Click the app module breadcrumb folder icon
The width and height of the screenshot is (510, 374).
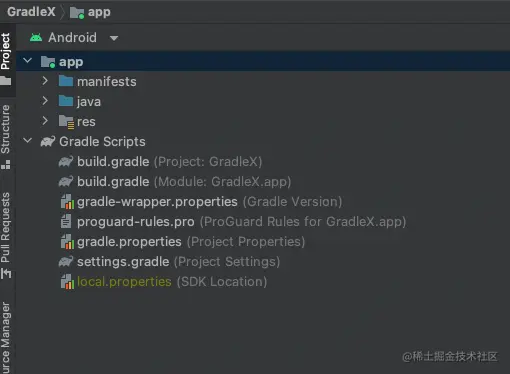point(77,13)
